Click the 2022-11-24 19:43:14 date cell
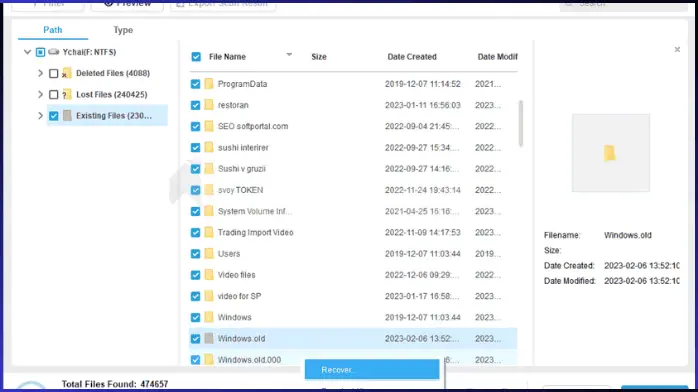This screenshot has height=392, width=698. 422,190
